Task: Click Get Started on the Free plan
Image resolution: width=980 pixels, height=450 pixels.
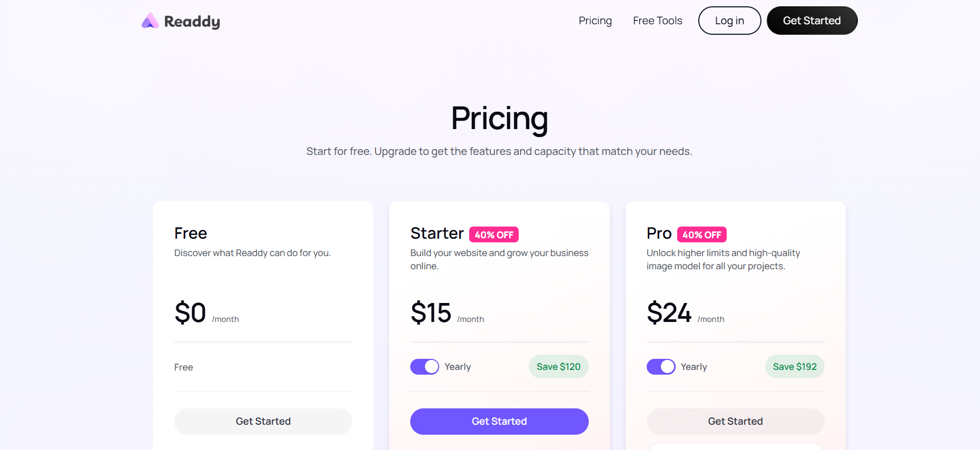Action: (x=263, y=422)
